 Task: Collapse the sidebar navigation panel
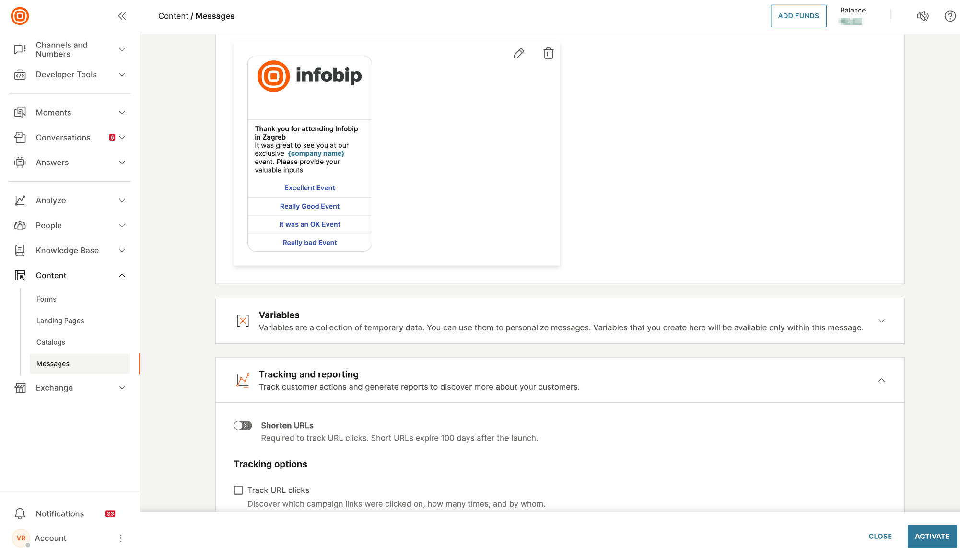122,16
